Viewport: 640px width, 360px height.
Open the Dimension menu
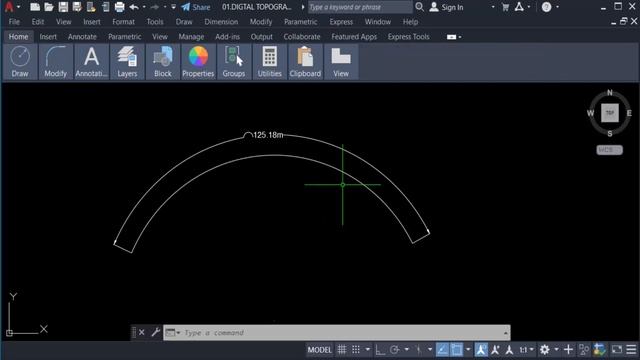(221, 22)
